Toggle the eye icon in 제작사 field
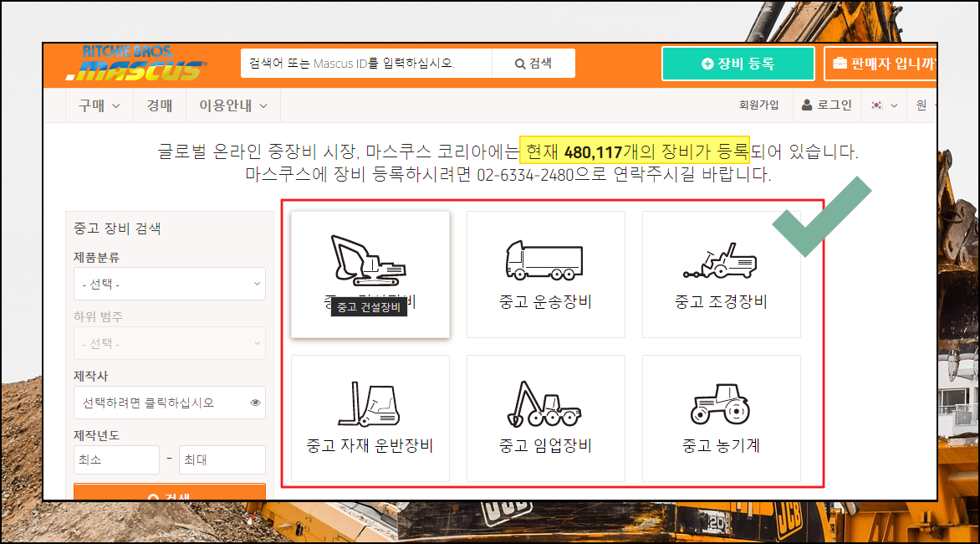980x544 pixels. point(255,403)
